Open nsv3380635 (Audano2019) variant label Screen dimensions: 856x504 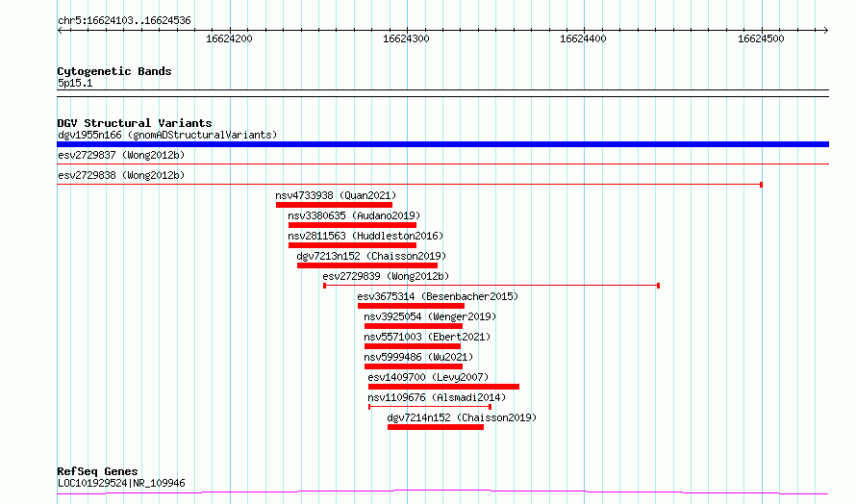point(354,215)
